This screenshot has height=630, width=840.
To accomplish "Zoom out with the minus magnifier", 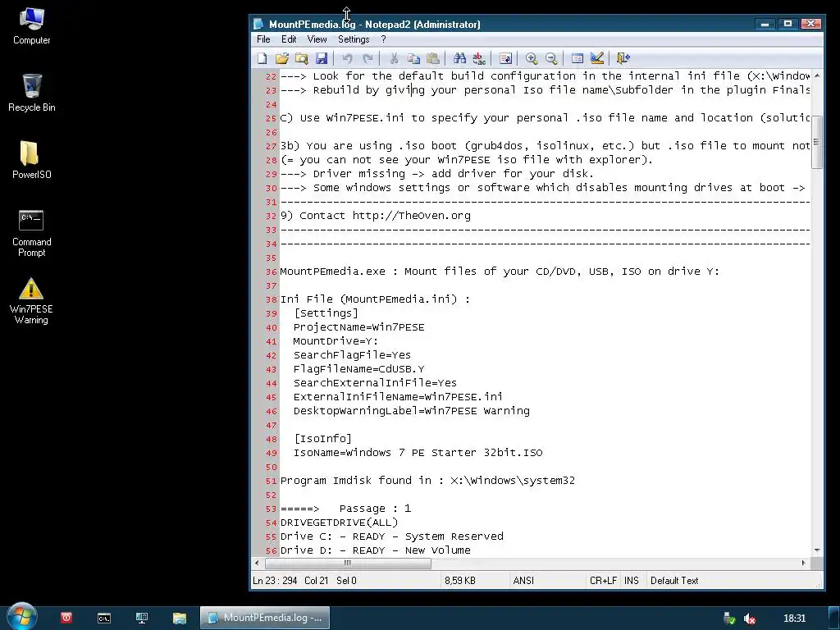I will (551, 58).
